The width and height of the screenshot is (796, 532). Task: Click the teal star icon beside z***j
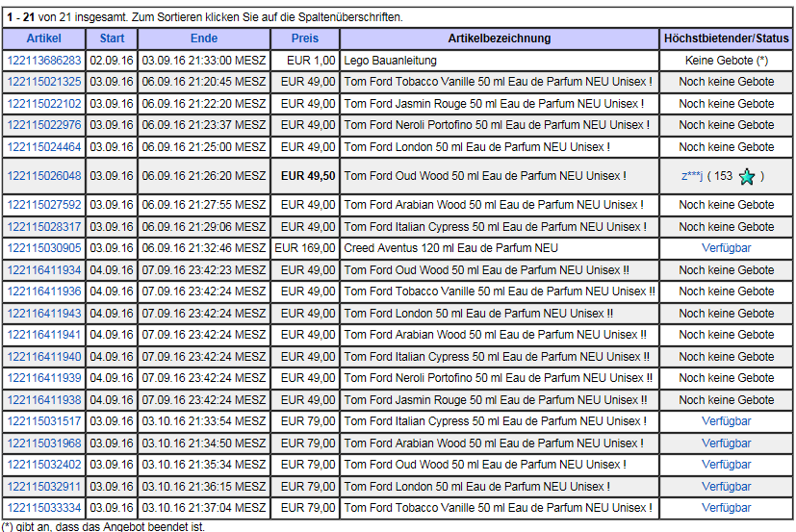pyautogui.click(x=747, y=177)
